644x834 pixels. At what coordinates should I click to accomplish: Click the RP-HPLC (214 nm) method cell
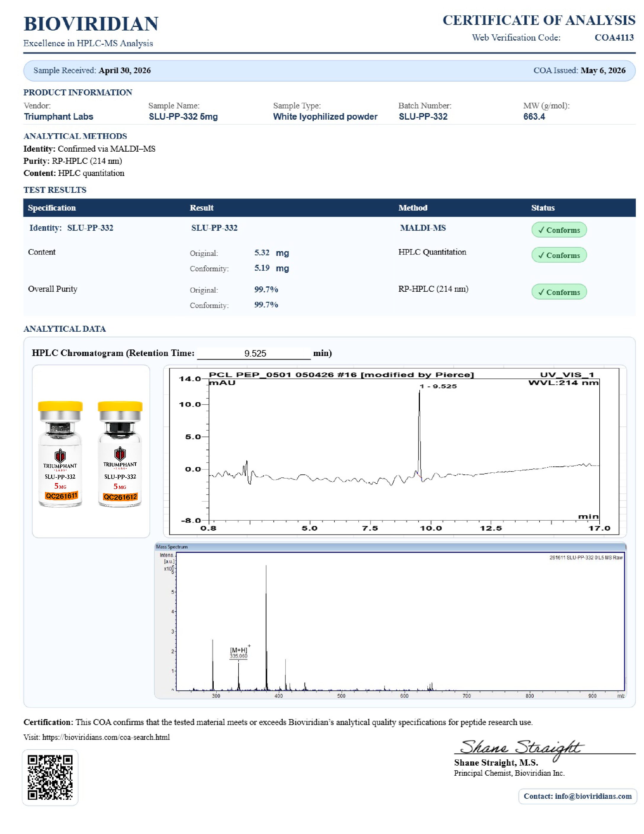click(433, 289)
